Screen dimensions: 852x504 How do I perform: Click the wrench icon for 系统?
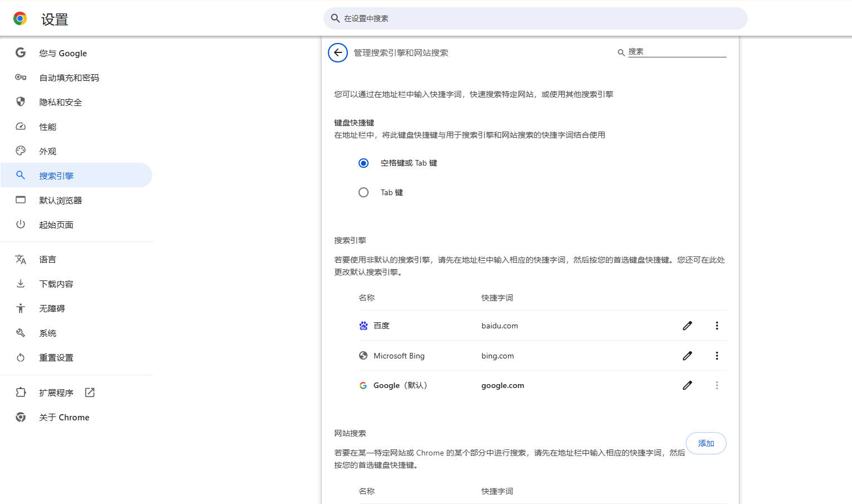[x=21, y=333]
